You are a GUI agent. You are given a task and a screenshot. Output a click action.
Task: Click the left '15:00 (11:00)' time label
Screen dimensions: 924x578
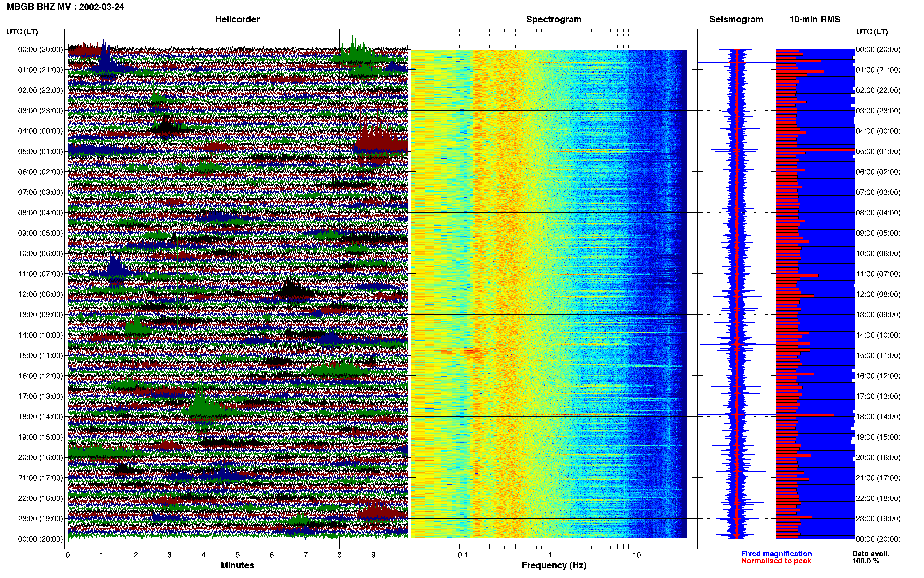[x=41, y=356]
